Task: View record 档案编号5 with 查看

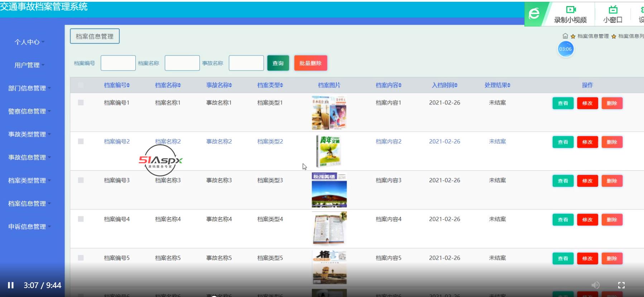Action: pos(563,258)
